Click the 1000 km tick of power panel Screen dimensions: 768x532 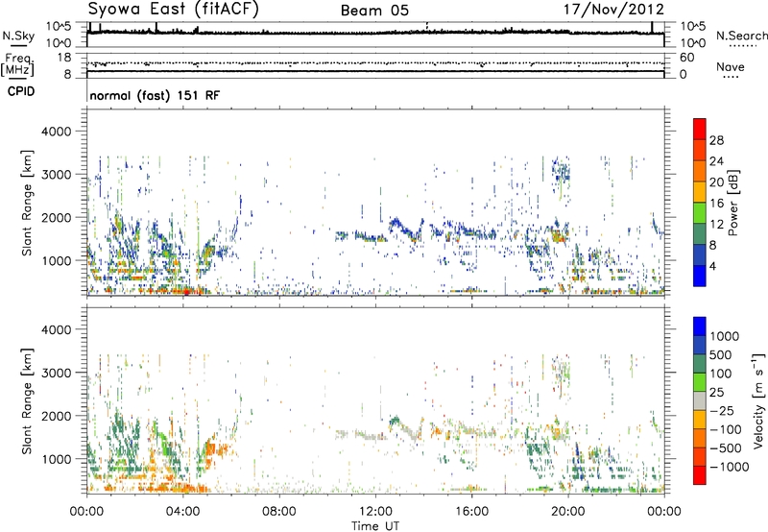tap(57, 260)
